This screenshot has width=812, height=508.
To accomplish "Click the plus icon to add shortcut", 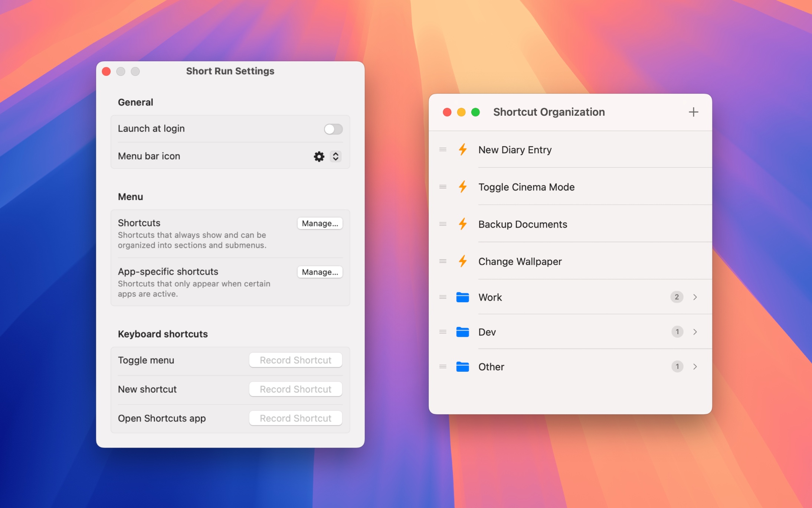I will tap(693, 112).
